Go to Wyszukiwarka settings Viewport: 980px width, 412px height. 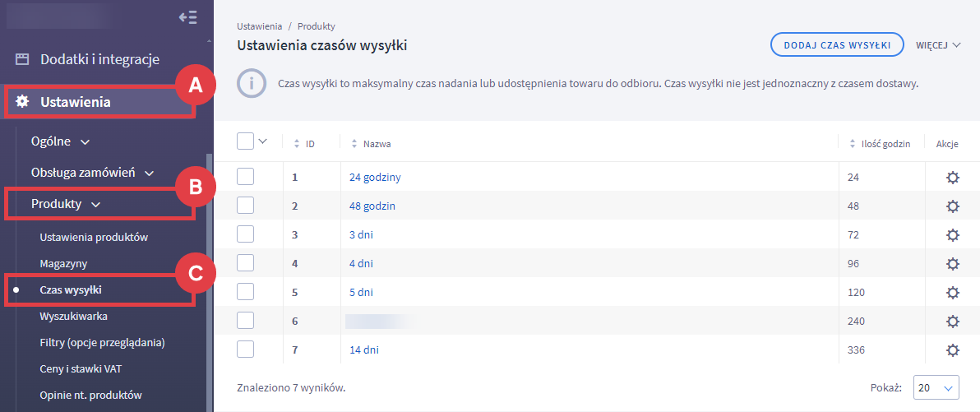click(x=74, y=317)
